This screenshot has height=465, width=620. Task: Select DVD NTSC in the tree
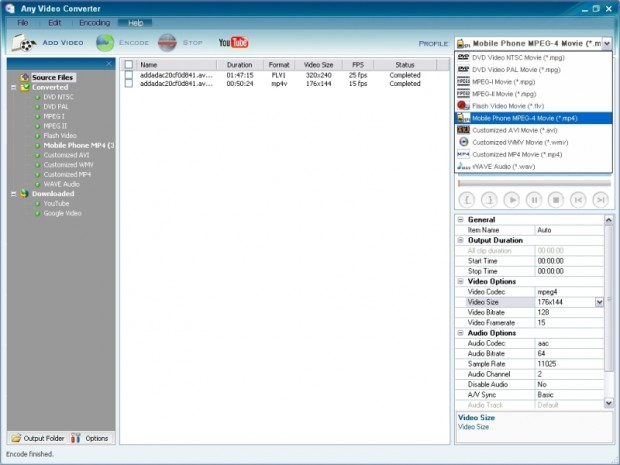[x=58, y=97]
